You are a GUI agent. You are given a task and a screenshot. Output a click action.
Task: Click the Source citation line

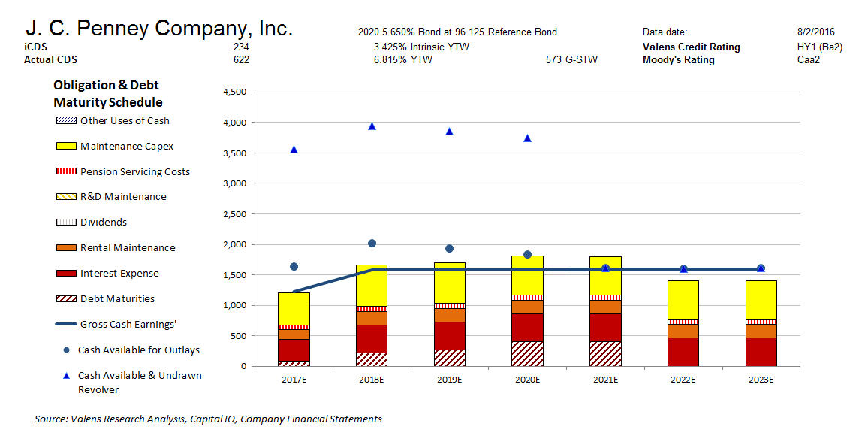tap(208, 419)
